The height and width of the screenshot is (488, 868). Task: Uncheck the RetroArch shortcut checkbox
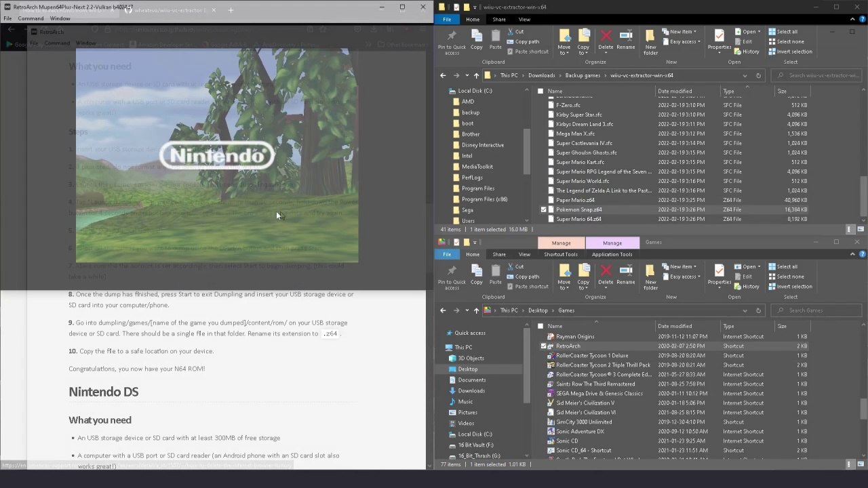coord(543,346)
